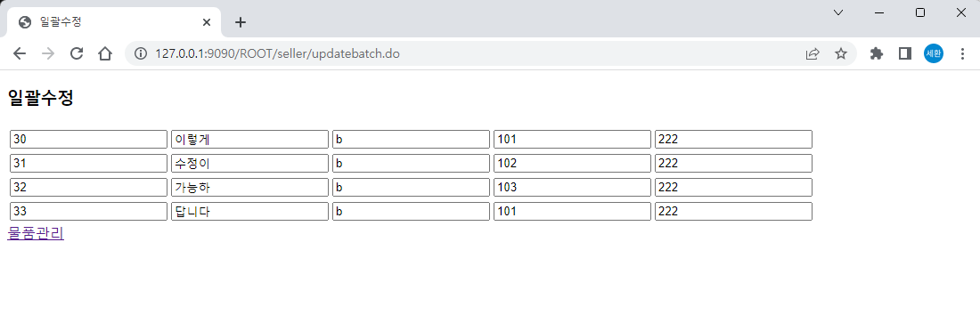This screenshot has height=323, width=980.
Task: Click the input field containing 이렇게
Action: coord(250,140)
